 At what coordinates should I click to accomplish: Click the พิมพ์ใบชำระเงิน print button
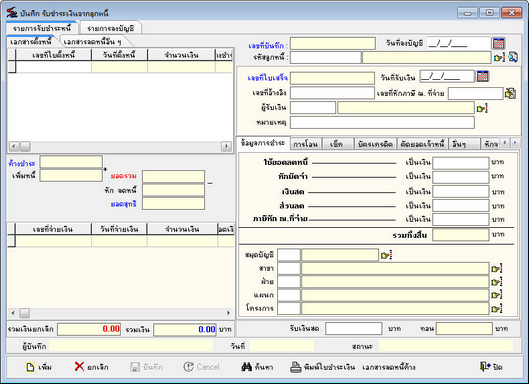coord(323,367)
